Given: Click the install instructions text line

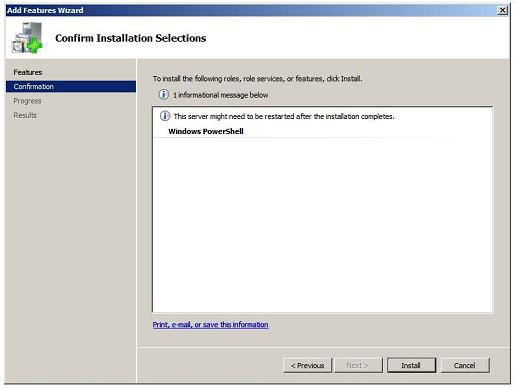Looking at the screenshot, I should tap(257, 79).
